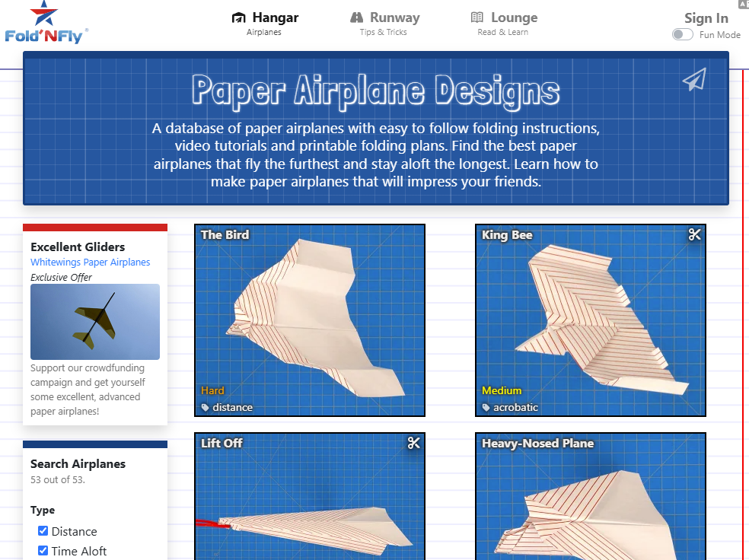Screen dimensions: 749x560
Task: Toggle the Fun Mode switch
Action: [682, 34]
